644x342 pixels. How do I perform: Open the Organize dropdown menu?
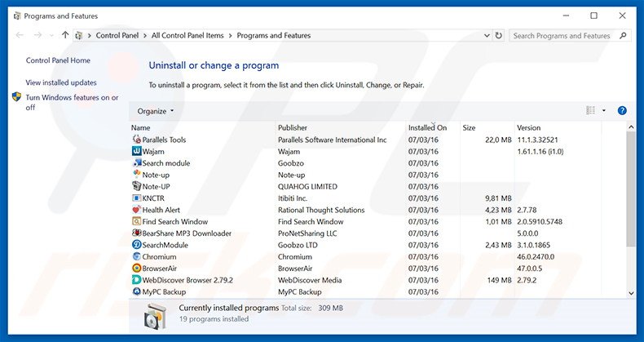(155, 111)
